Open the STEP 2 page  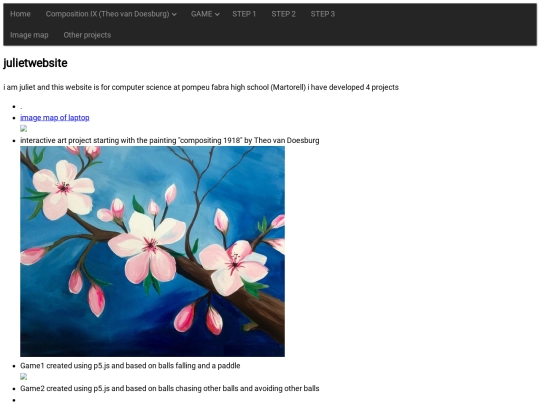[283, 14]
